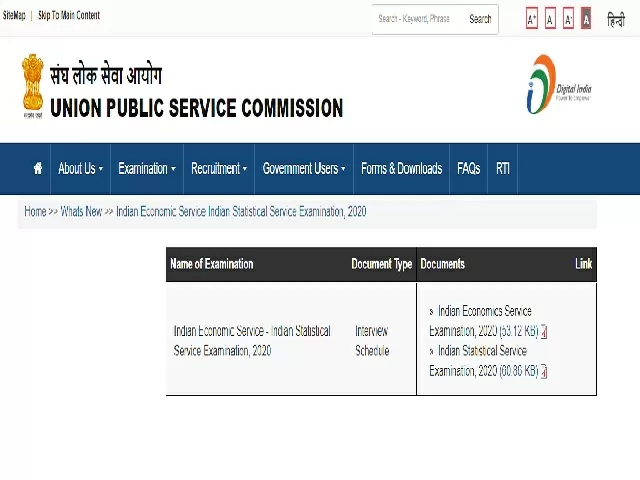The height and width of the screenshot is (480, 640).
Task: Click Home in the breadcrumb
Action: [35, 211]
